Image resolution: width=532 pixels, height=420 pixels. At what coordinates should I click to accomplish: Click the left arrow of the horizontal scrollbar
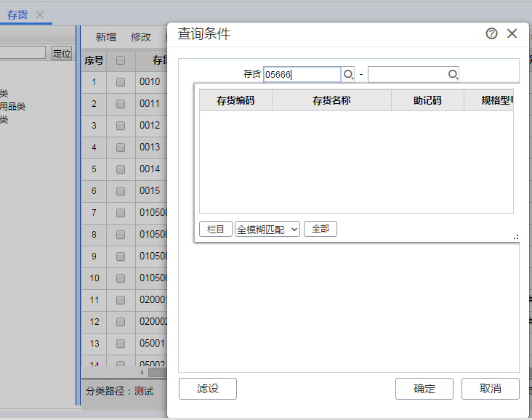(142, 373)
